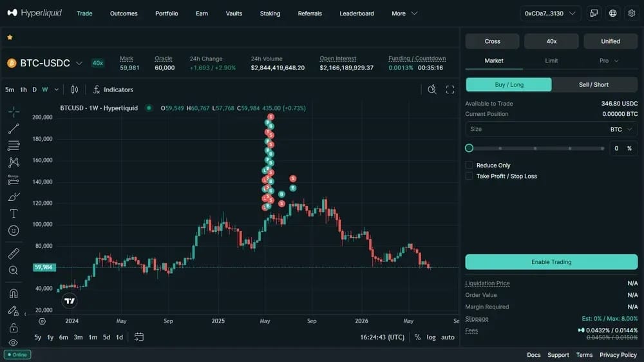This screenshot has height=362, width=644.
Task: Select the zoom in tool
Action: pos(14,271)
